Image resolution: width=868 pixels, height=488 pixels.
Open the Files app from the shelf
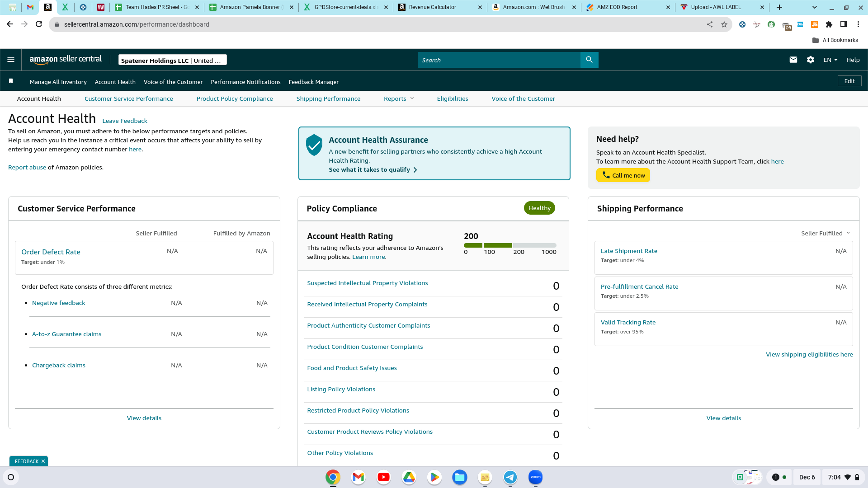(x=459, y=477)
